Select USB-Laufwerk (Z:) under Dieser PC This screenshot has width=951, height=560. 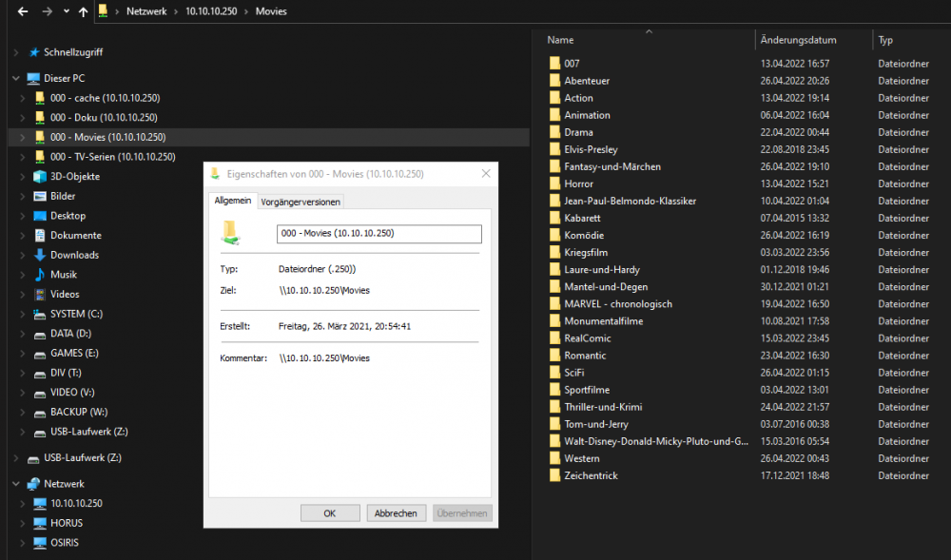tap(88, 432)
